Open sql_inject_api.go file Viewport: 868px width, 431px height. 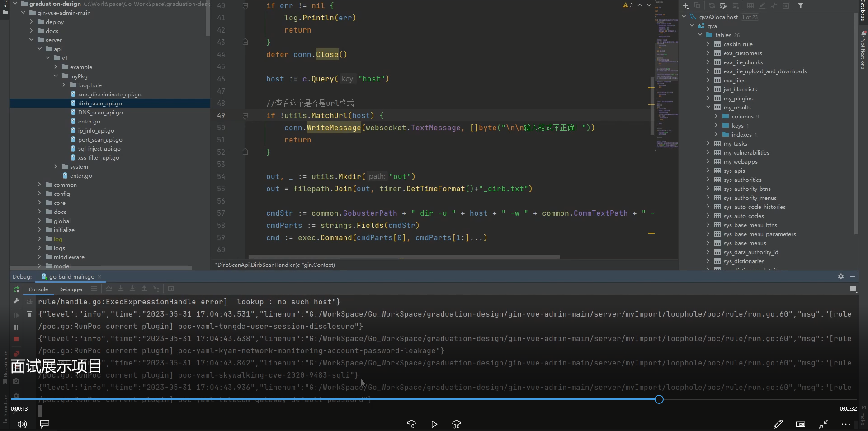99,148
